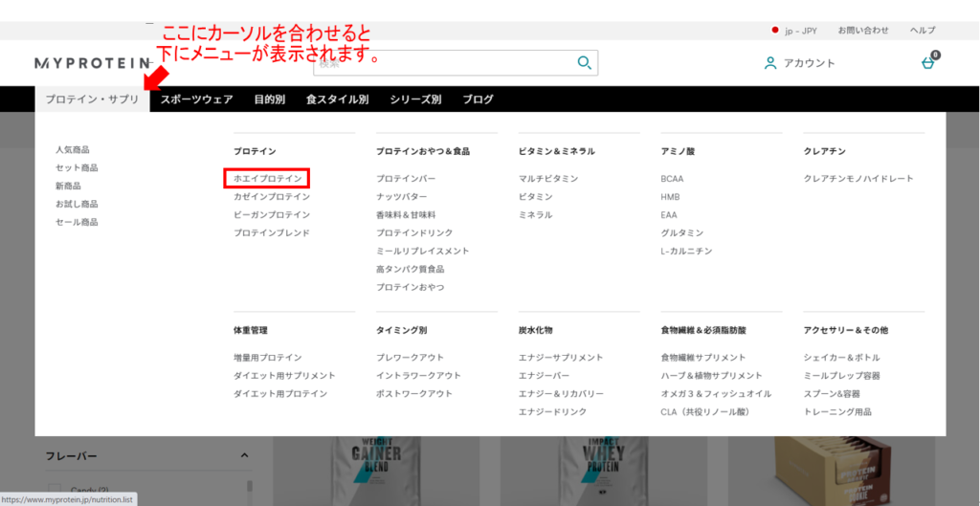
Task: Choose ナッツバター from the menu
Action: pos(402,197)
